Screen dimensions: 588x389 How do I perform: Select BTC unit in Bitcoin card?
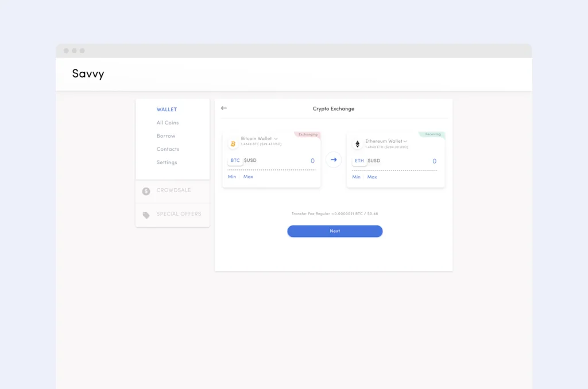[x=235, y=161]
